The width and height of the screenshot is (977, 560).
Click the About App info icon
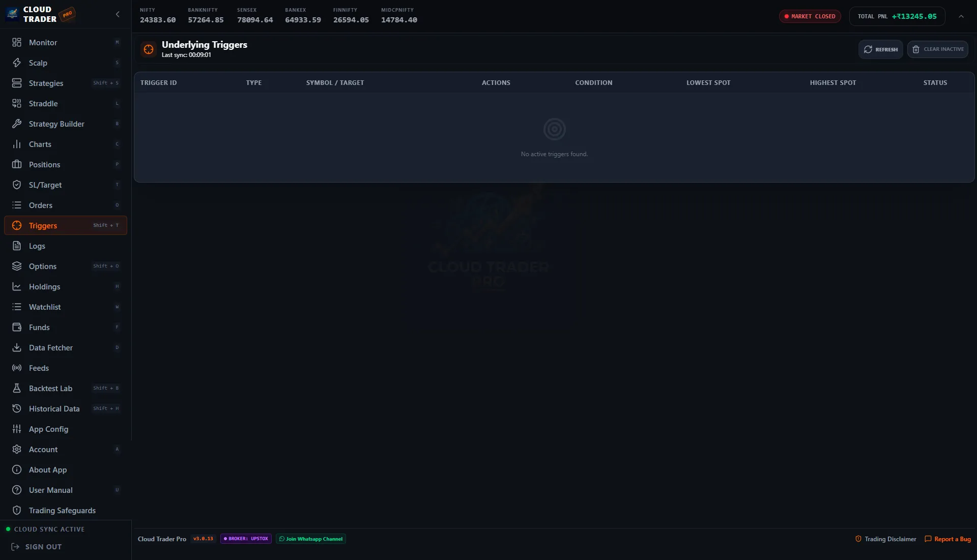(x=17, y=469)
